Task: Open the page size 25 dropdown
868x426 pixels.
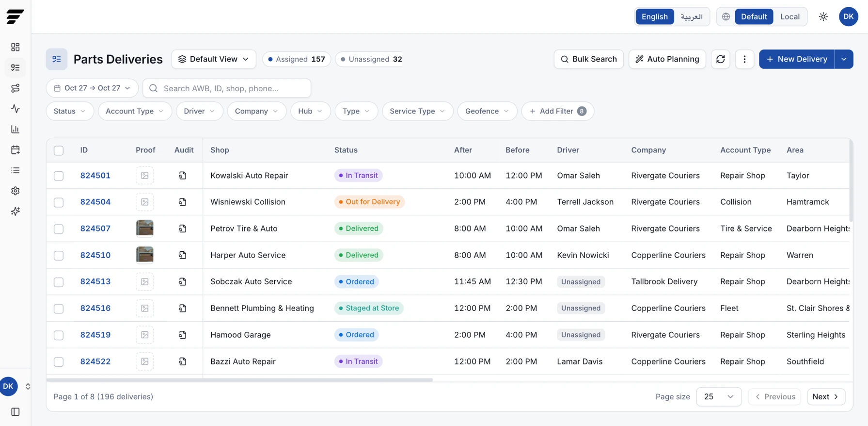Action: (x=719, y=397)
